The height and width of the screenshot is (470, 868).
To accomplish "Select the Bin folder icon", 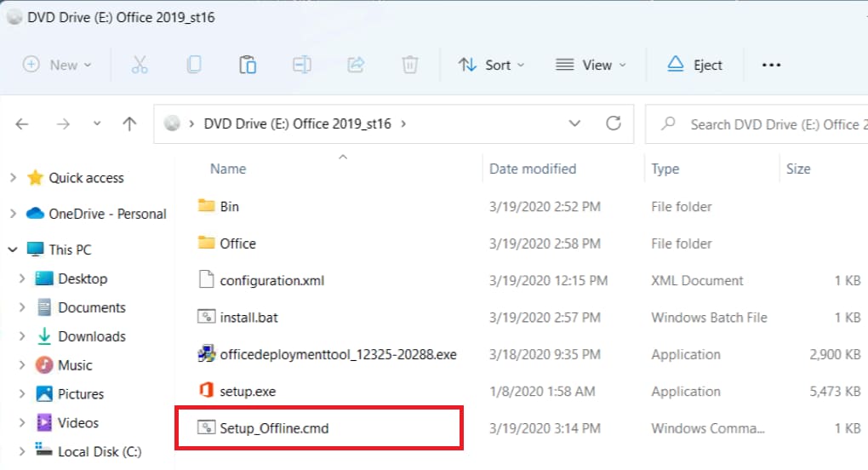I will click(207, 206).
